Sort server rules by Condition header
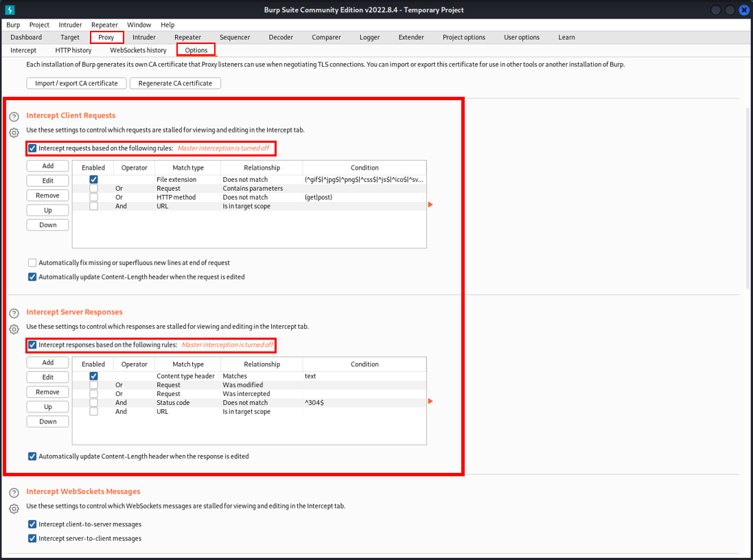This screenshot has height=560, width=753. [x=364, y=364]
